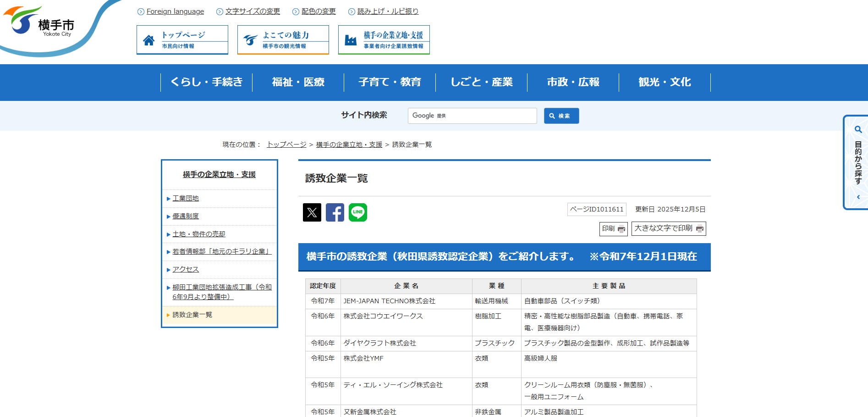Open sidebar link 柳田工業団地拡張造成工事
The image size is (868, 417).
222,292
